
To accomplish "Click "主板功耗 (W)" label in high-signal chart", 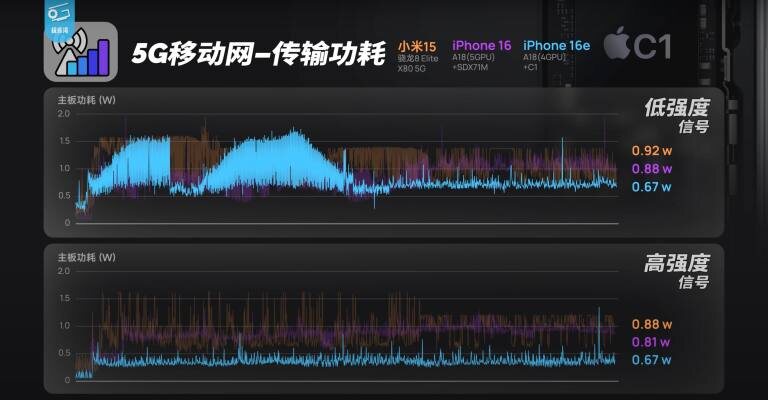I will [x=87, y=258].
